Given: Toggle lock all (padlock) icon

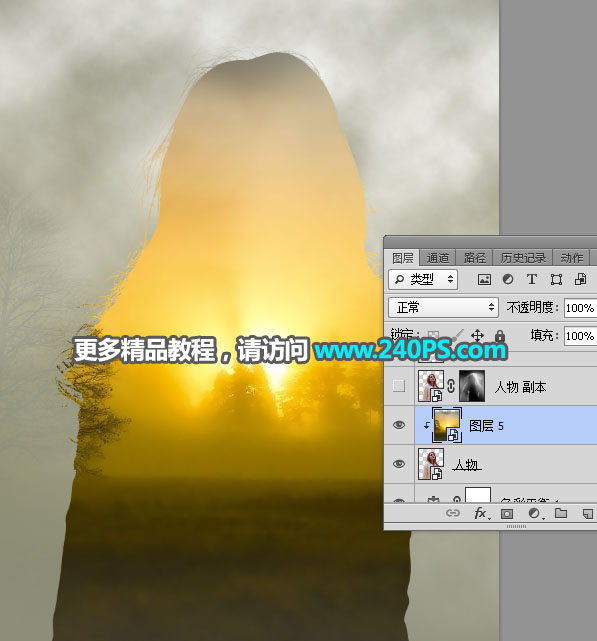Looking at the screenshot, I should 499,336.
